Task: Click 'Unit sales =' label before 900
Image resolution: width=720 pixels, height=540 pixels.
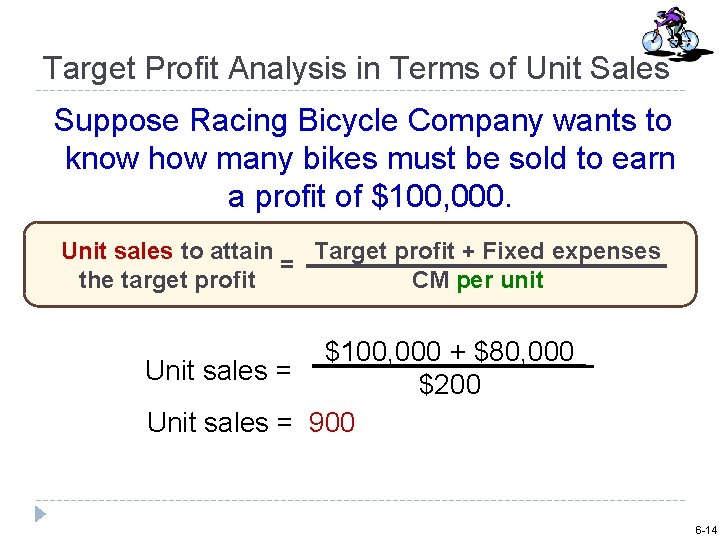Action: coord(221,423)
